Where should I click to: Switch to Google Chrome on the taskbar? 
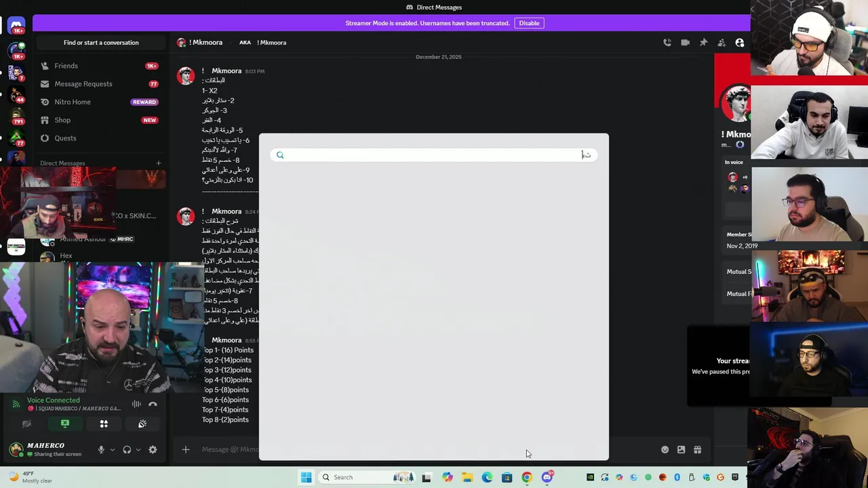[x=527, y=477]
